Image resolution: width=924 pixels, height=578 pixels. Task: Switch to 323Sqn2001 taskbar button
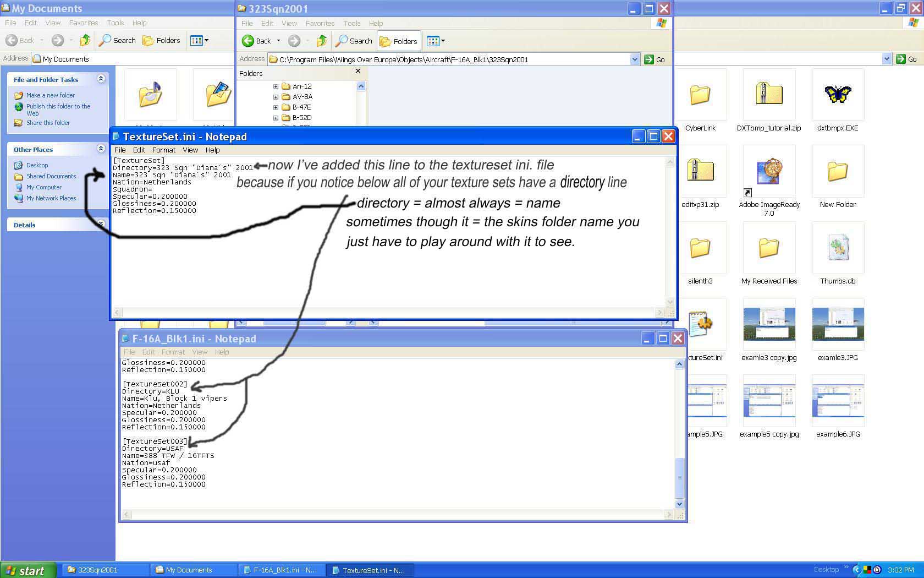point(105,570)
